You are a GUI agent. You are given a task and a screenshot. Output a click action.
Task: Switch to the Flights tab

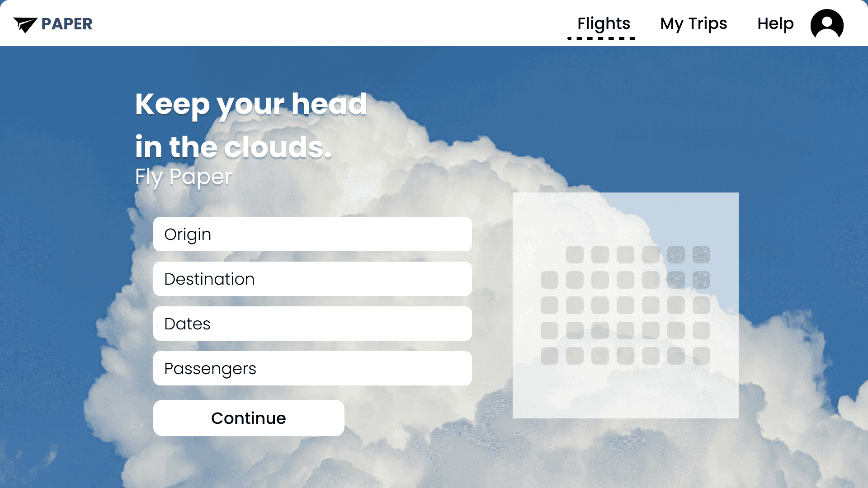[x=603, y=23]
